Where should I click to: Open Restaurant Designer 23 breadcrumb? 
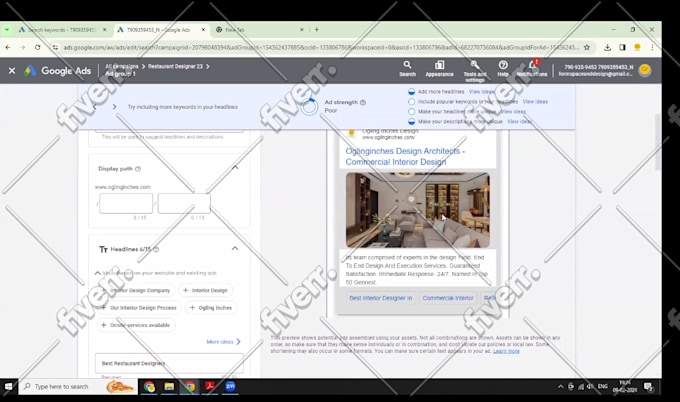(175, 66)
